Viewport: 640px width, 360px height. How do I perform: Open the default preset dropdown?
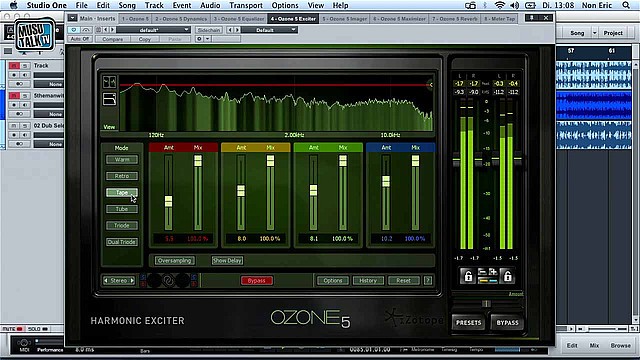point(153,30)
